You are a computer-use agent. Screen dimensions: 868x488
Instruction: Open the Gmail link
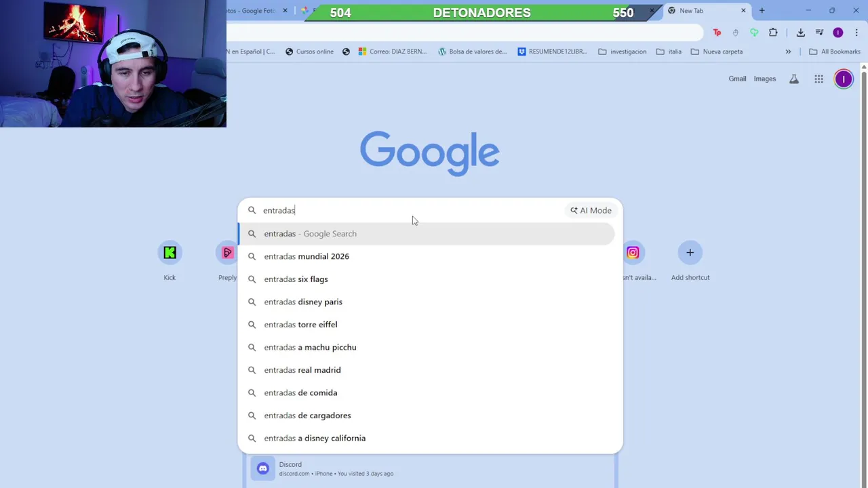coord(737,79)
